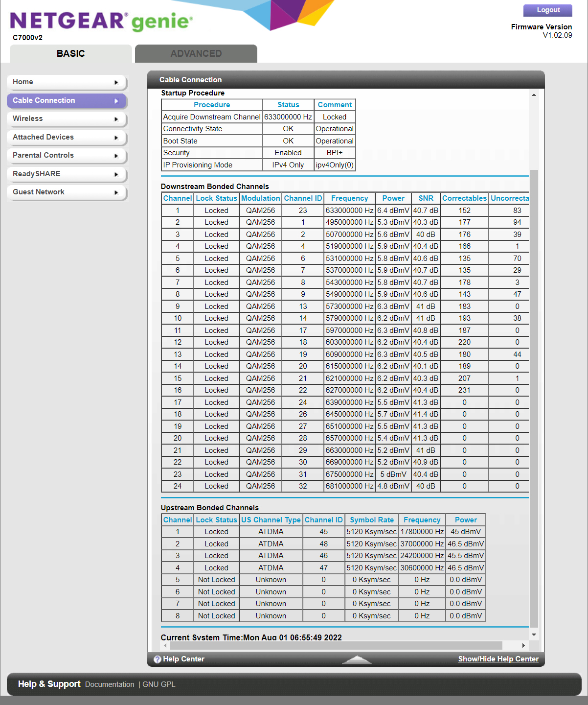Select the BASIC tab

point(70,53)
